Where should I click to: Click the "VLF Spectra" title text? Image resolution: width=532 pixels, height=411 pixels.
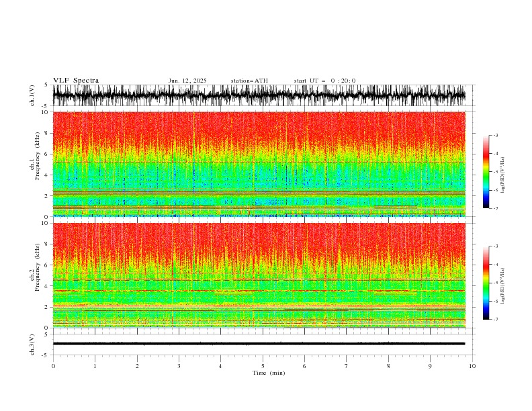point(76,81)
